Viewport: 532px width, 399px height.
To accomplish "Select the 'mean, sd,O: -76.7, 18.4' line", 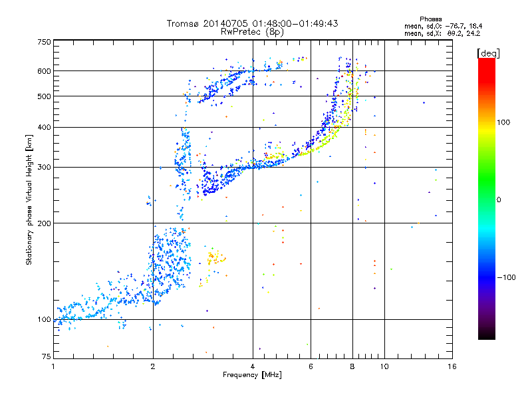I will [x=443, y=26].
